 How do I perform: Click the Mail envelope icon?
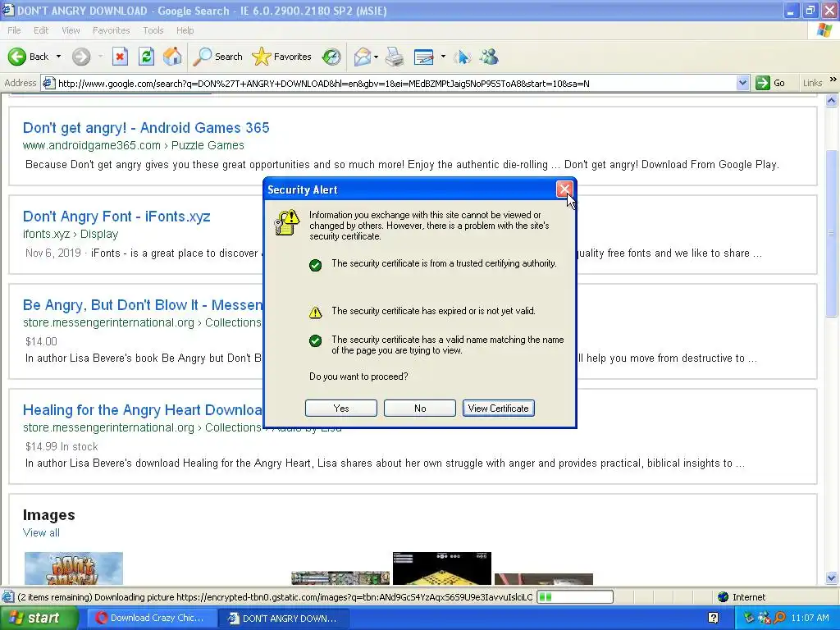pos(363,57)
